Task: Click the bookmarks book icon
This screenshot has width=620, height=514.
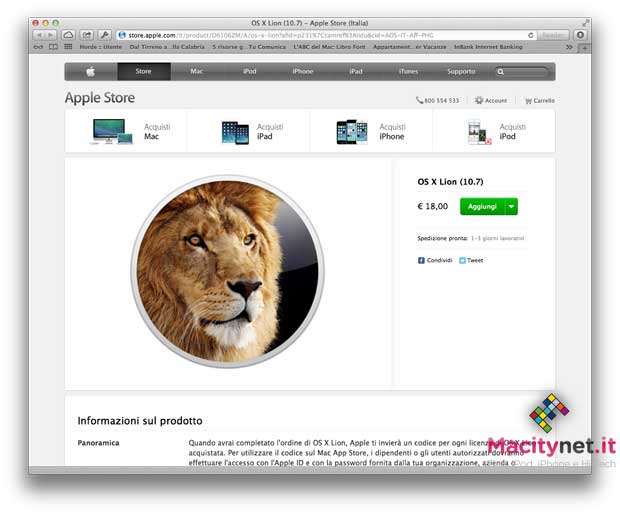Action: (x=53, y=47)
